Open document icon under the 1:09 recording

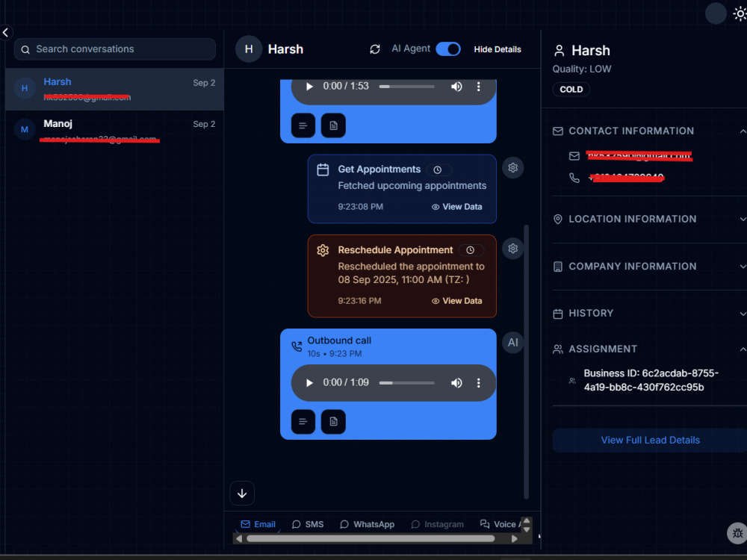tap(333, 422)
